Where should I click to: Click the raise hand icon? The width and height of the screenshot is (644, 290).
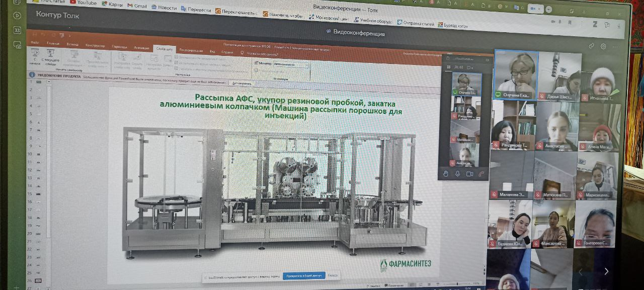(445, 174)
